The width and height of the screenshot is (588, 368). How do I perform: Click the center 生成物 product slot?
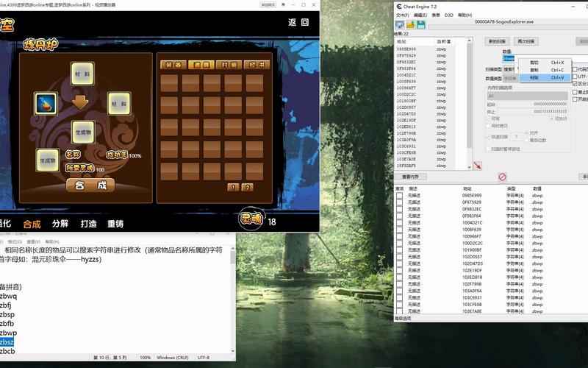pyautogui.click(x=83, y=132)
